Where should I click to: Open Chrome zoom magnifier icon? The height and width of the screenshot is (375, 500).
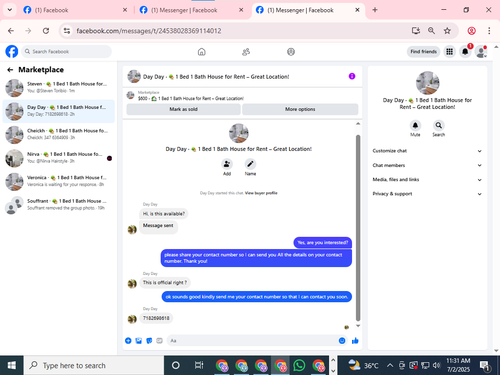click(x=431, y=31)
